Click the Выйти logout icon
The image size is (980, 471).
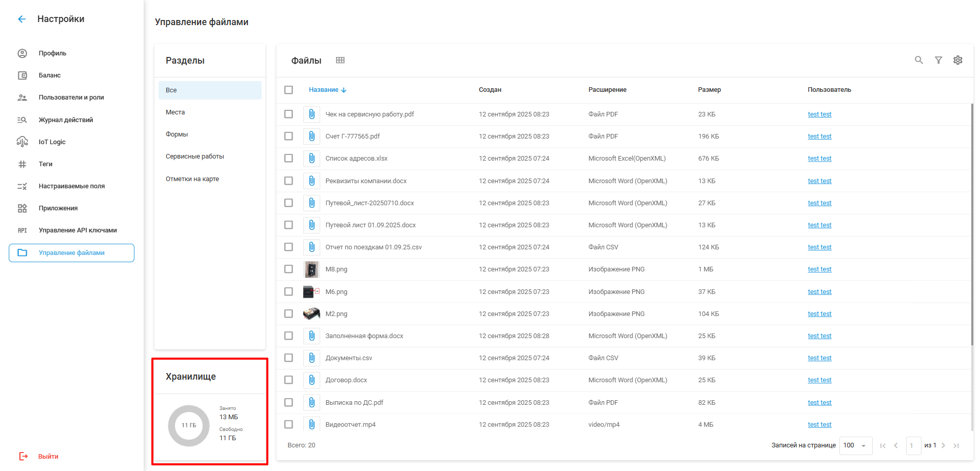pos(23,456)
